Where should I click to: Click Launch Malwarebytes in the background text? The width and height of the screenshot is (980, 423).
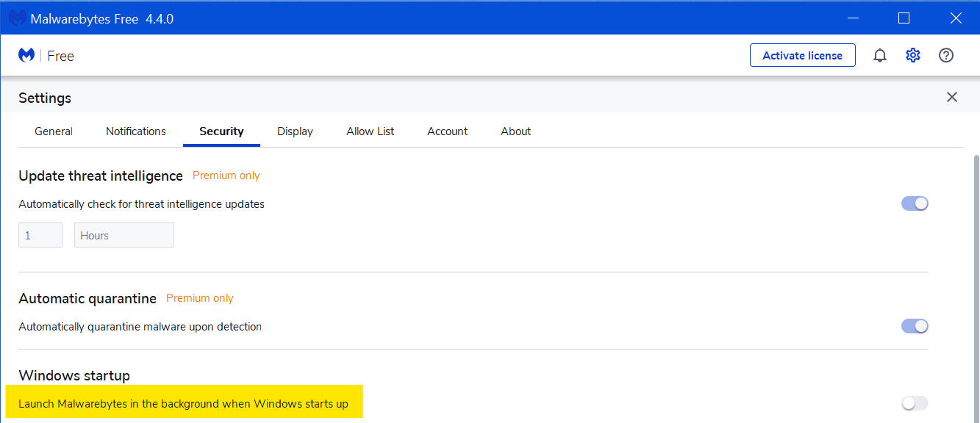click(x=184, y=404)
